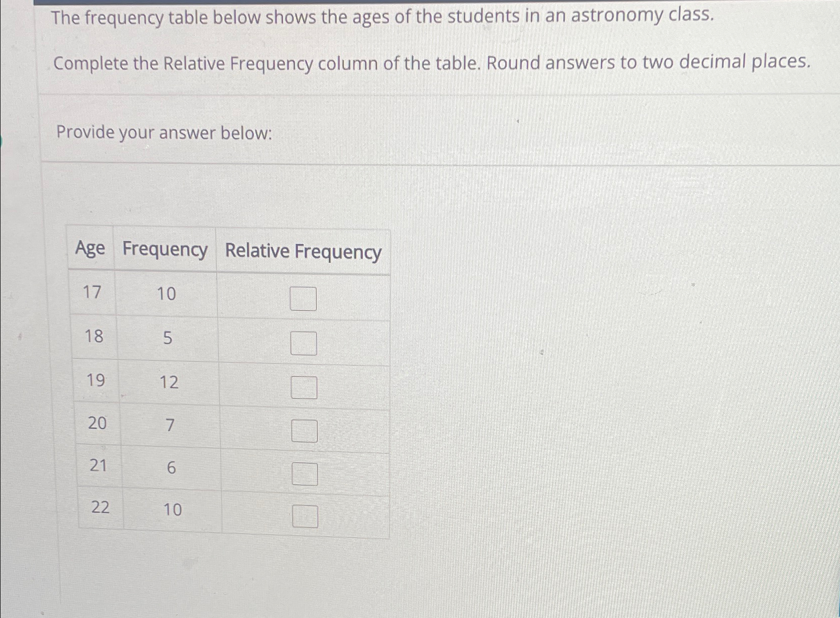This screenshot has height=618, width=840.
Task: Click the frequency value 10 for age 22
Action: click(x=172, y=510)
